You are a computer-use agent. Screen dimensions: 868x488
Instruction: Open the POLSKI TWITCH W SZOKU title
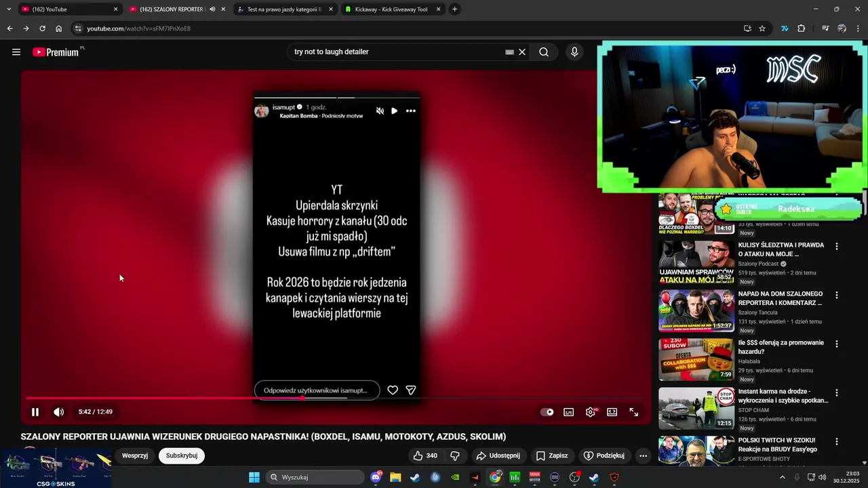[x=778, y=445]
